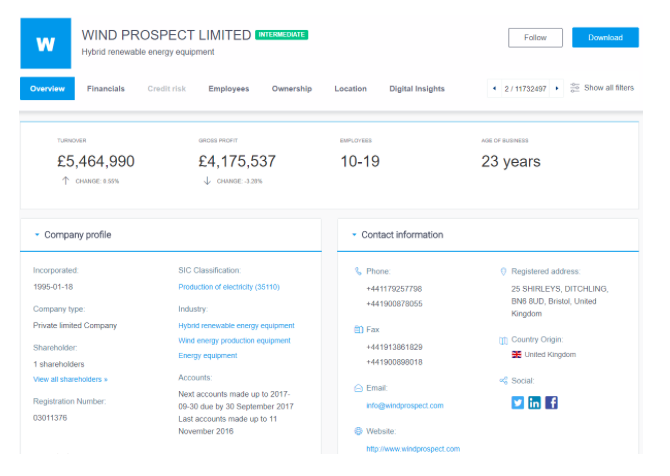Screen dimensions: 670x476
Task: Open the Digital Insights tab
Action: 417,88
